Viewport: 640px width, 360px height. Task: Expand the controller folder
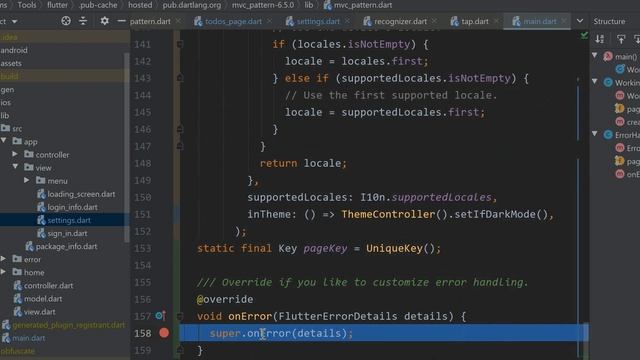point(15,154)
